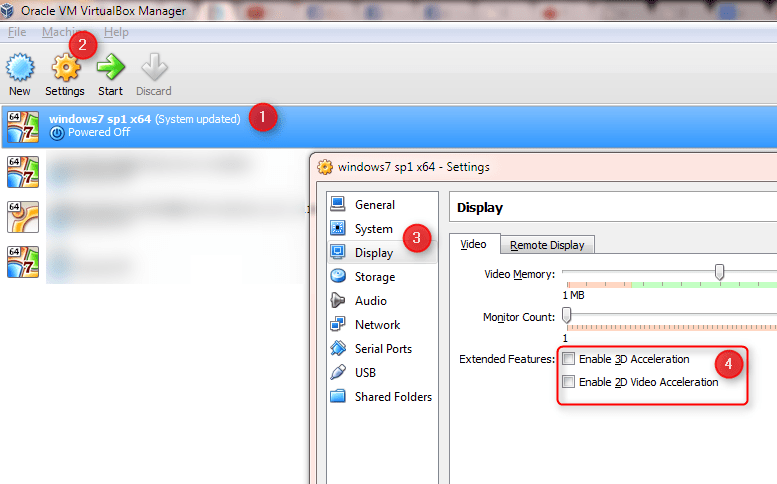
Task: Select Storage in settings category list
Action: (x=375, y=277)
